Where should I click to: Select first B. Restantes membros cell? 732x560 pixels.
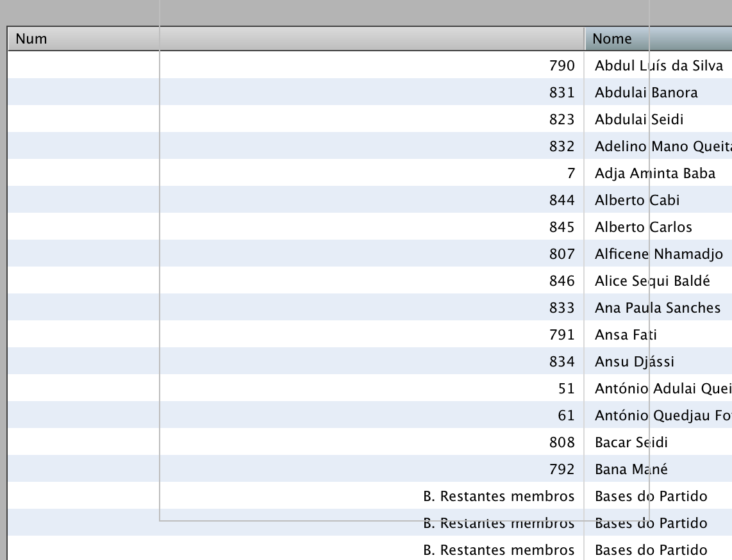coord(499,496)
